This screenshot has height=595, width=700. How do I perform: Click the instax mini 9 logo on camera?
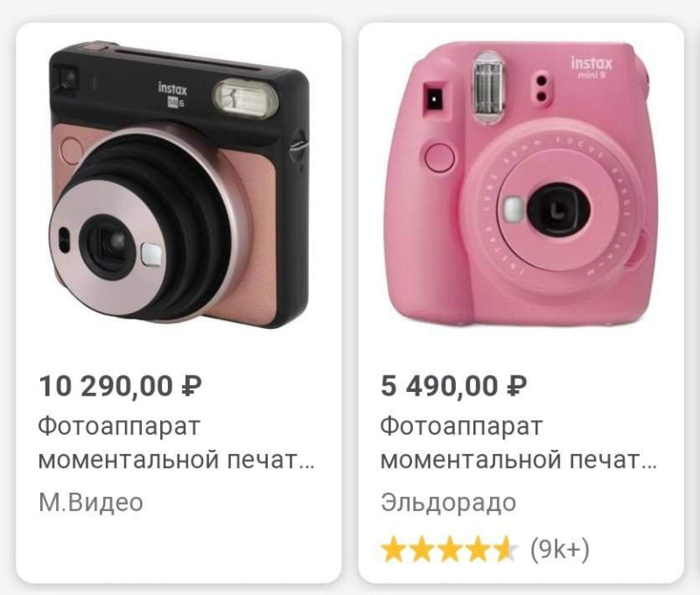coord(591,67)
